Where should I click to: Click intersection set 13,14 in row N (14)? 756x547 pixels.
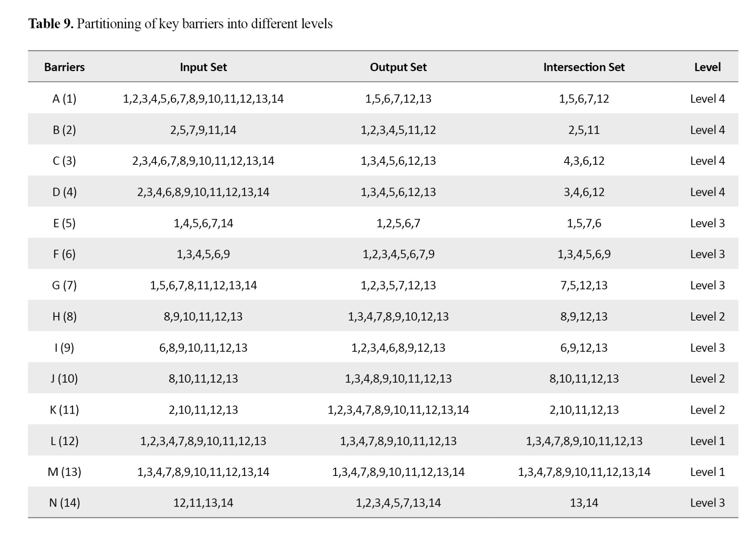point(584,503)
